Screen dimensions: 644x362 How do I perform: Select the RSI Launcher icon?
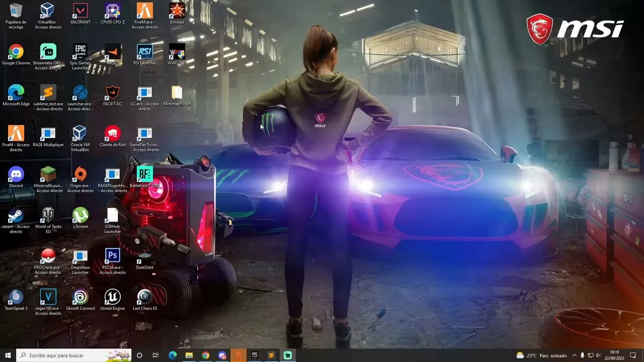pos(145,54)
